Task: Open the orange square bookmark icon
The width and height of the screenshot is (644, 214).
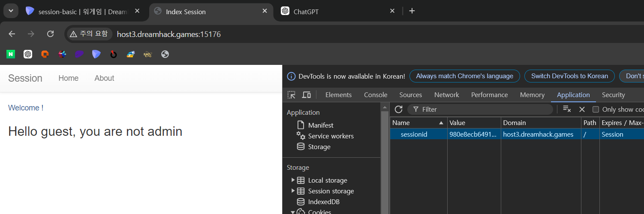Action: (x=45, y=54)
